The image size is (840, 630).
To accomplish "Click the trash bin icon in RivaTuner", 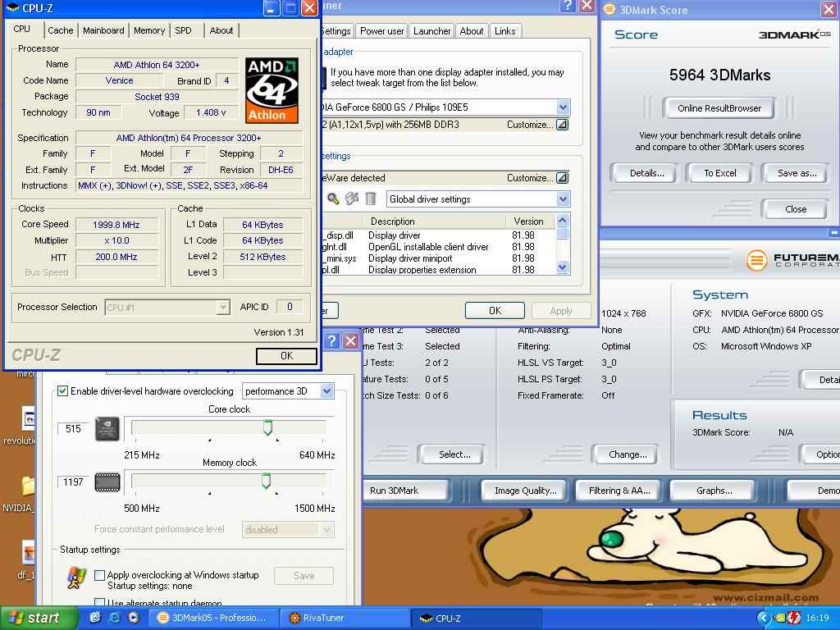I will [370, 199].
